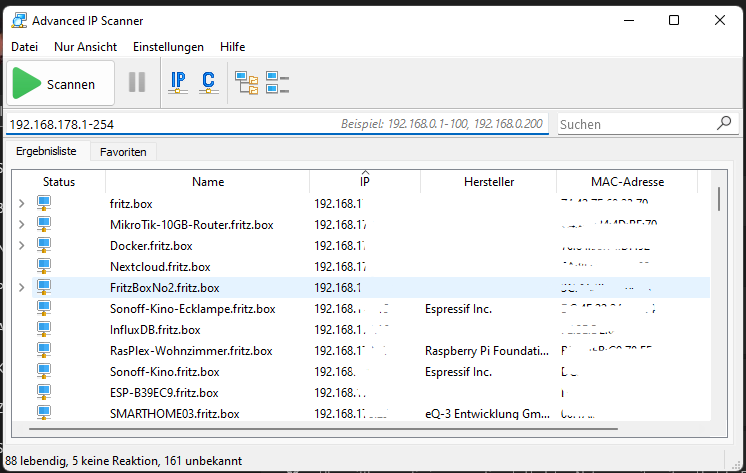746x473 pixels.
Task: Select the Sonoff-Kino.fritz.box name
Action: [165, 372]
